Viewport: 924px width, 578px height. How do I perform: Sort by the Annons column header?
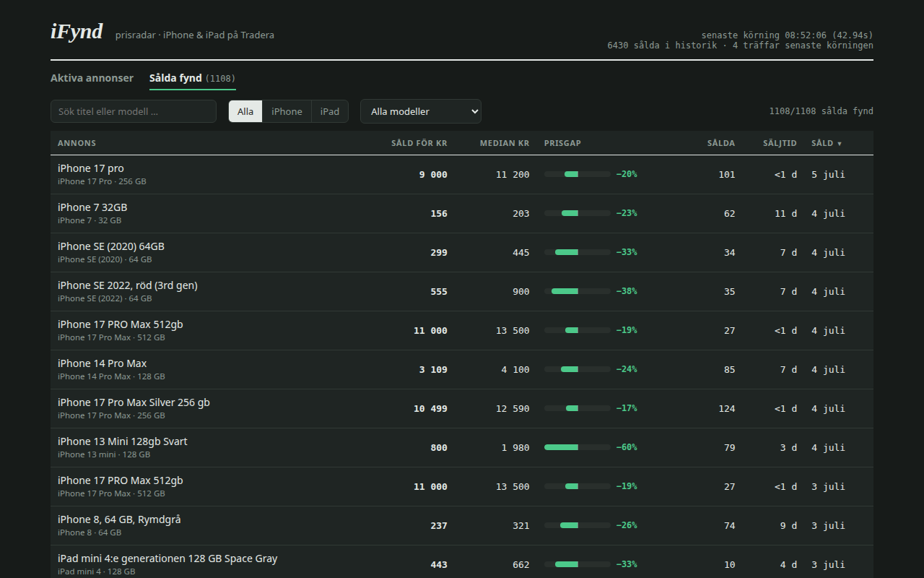pos(77,143)
